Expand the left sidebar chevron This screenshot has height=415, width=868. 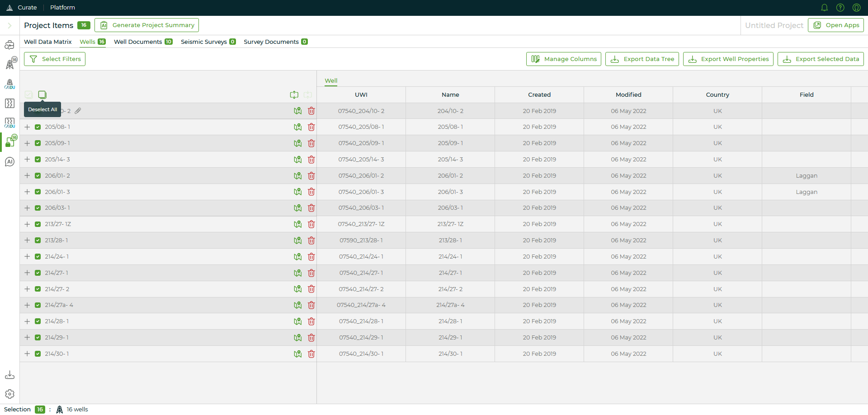pos(9,25)
